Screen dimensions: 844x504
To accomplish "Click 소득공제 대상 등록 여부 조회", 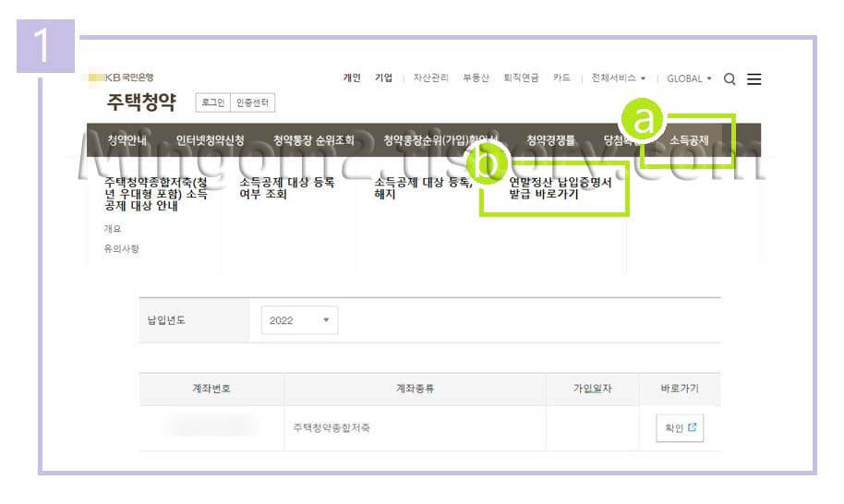I will (287, 188).
